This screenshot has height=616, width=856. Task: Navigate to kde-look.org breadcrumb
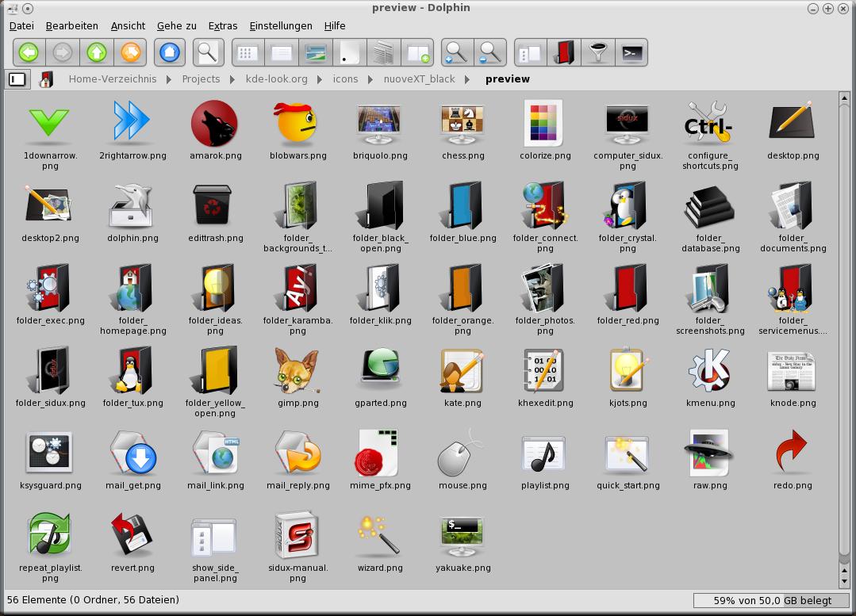pyautogui.click(x=276, y=79)
